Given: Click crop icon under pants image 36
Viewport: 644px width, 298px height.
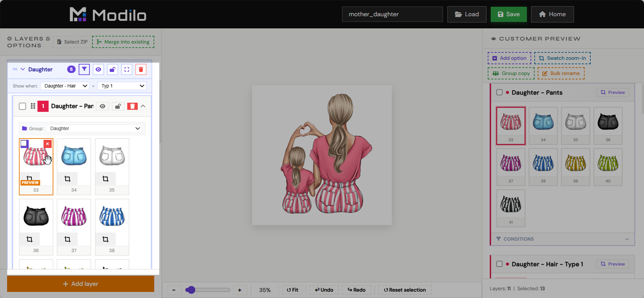Looking at the screenshot, I should coord(30,239).
